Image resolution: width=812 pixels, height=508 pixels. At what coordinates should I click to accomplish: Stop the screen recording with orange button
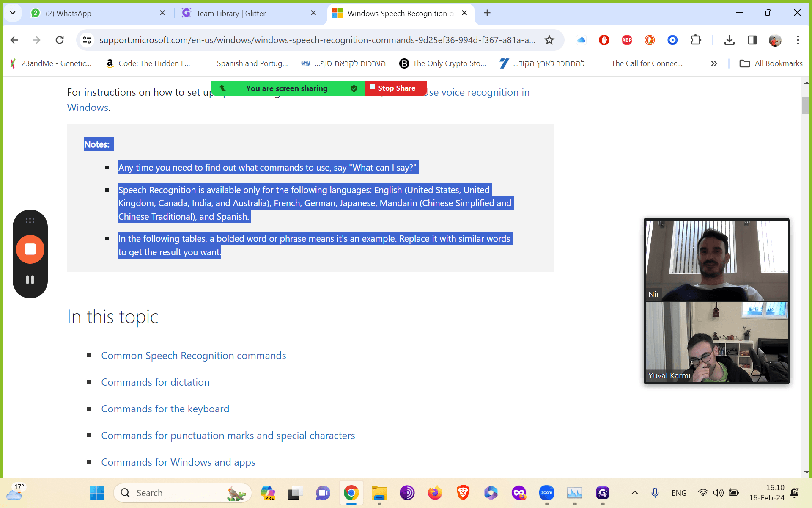[30, 249]
